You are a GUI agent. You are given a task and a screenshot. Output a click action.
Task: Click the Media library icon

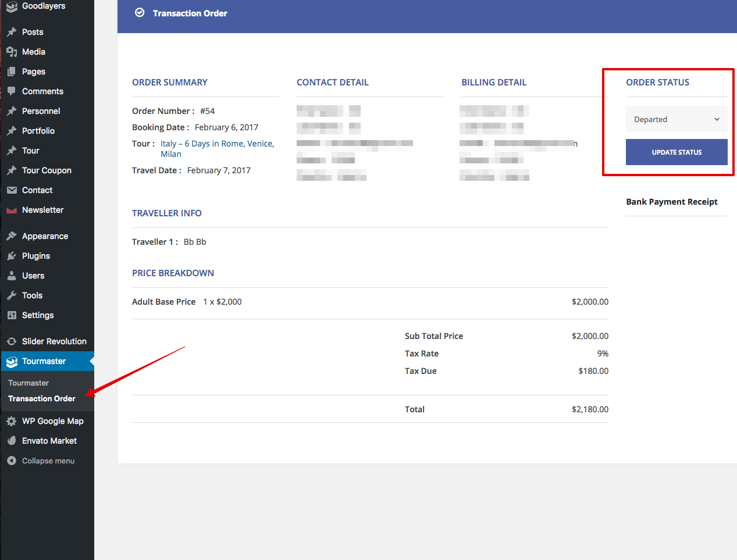tap(12, 52)
